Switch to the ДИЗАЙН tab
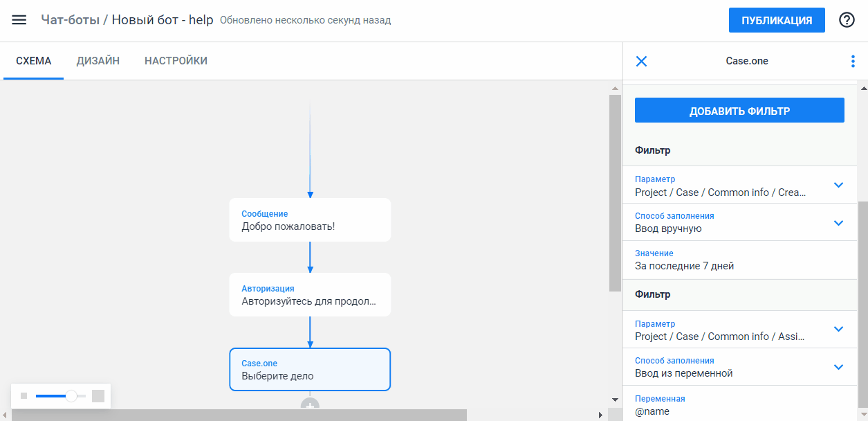The image size is (868, 421). tap(98, 61)
